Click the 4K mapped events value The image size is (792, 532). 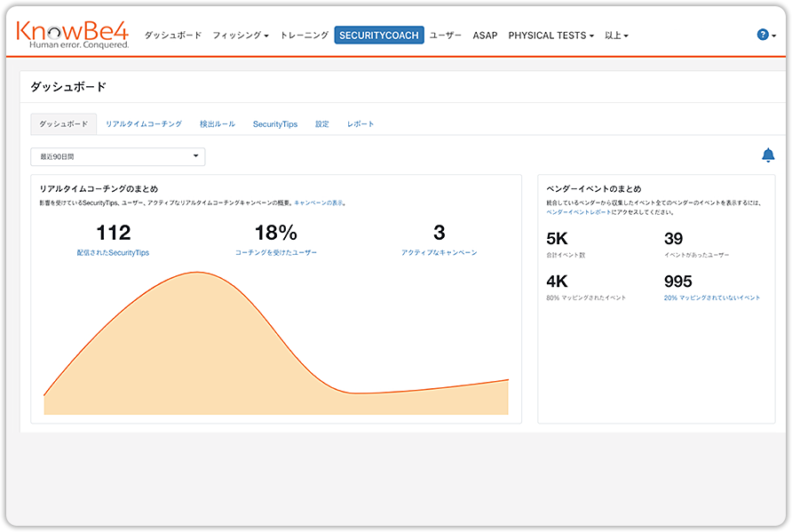click(x=557, y=282)
